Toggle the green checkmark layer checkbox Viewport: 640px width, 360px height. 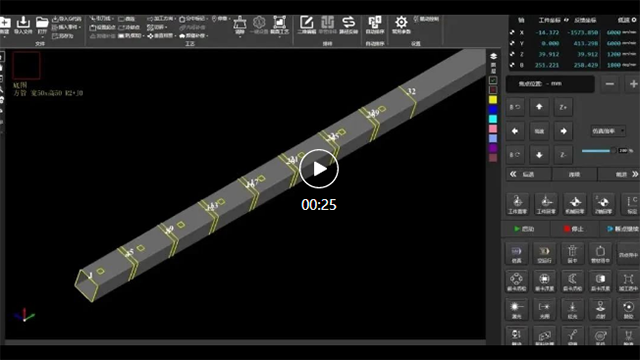(493, 80)
